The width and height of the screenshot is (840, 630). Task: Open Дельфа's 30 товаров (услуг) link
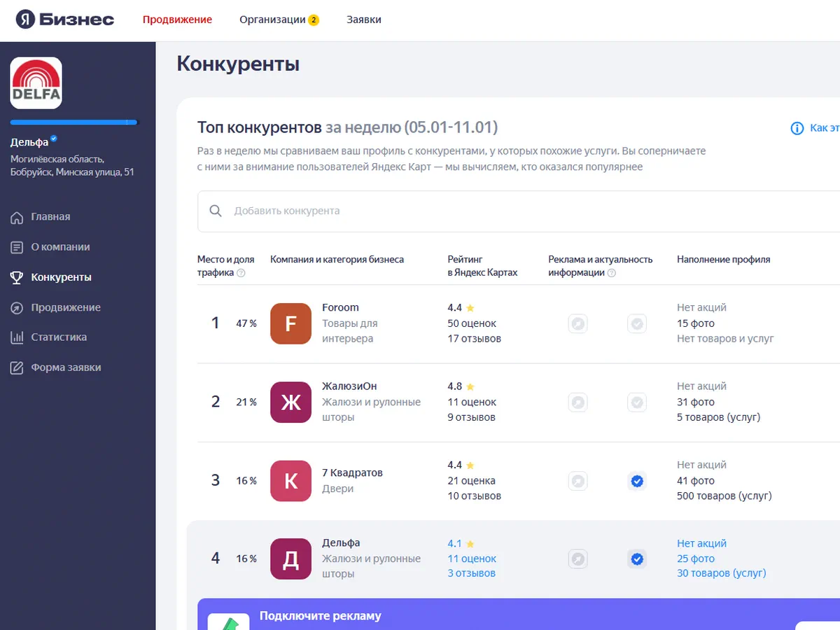[721, 573]
